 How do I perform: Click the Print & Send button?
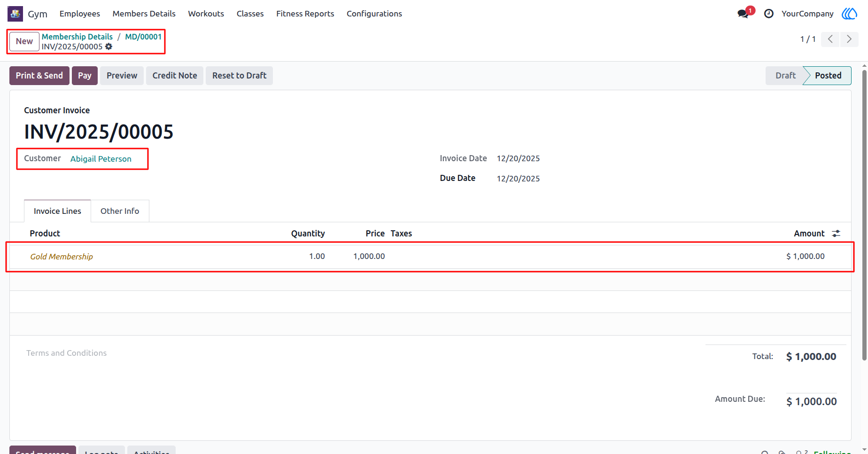(x=39, y=76)
